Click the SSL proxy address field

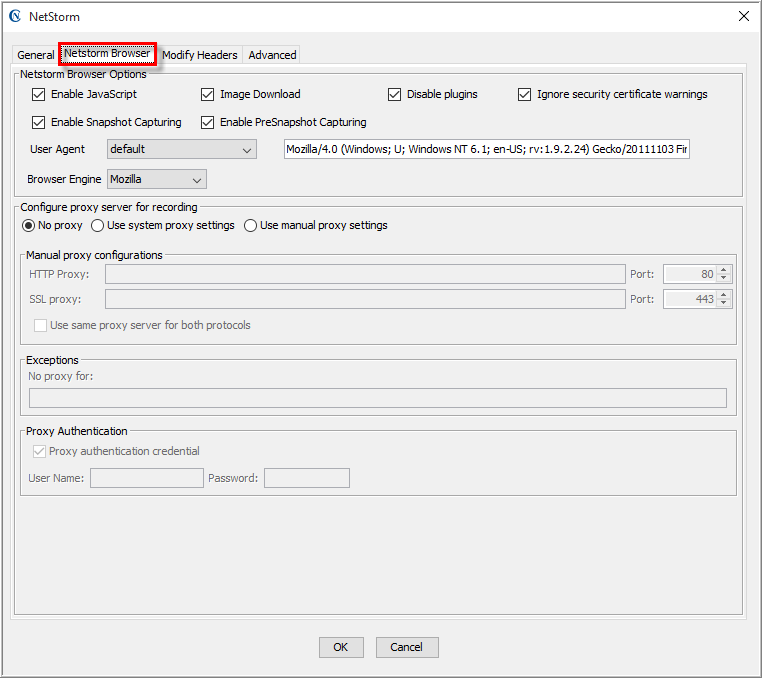click(365, 299)
